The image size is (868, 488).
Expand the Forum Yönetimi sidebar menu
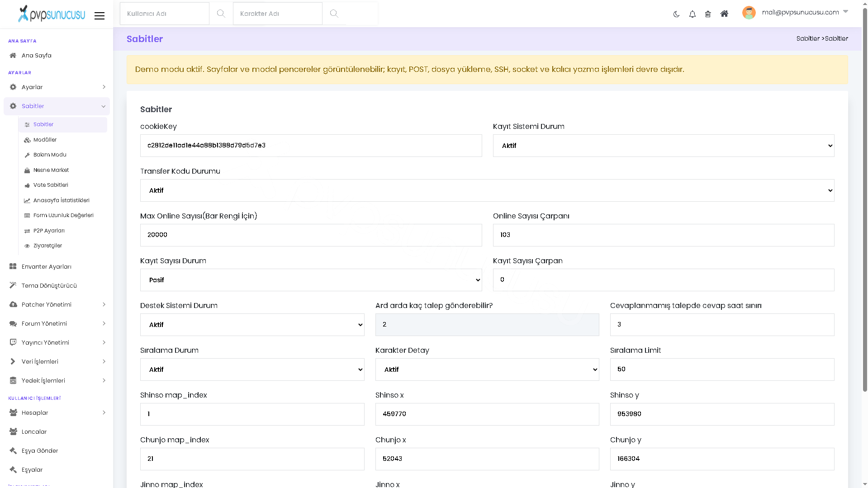tap(57, 323)
